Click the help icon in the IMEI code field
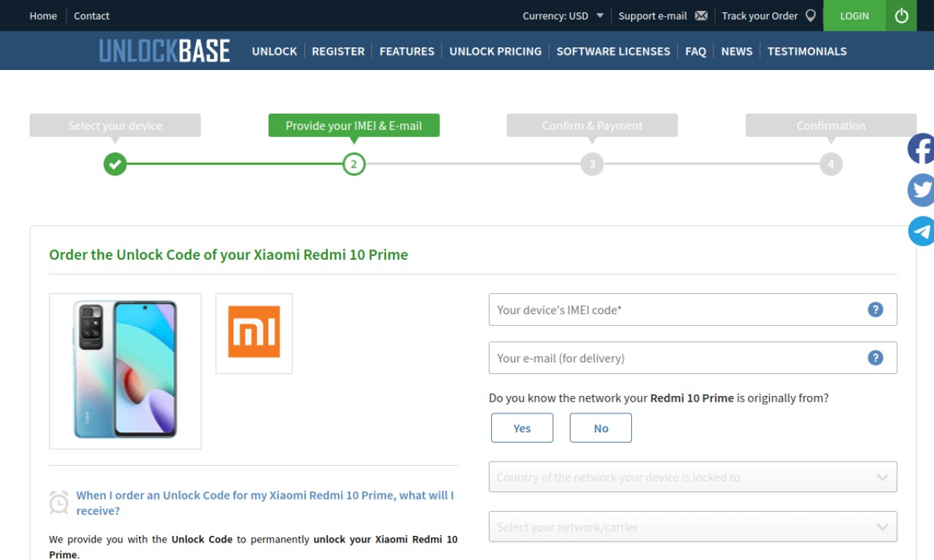Viewport: 934px width, 560px height. pos(876,309)
